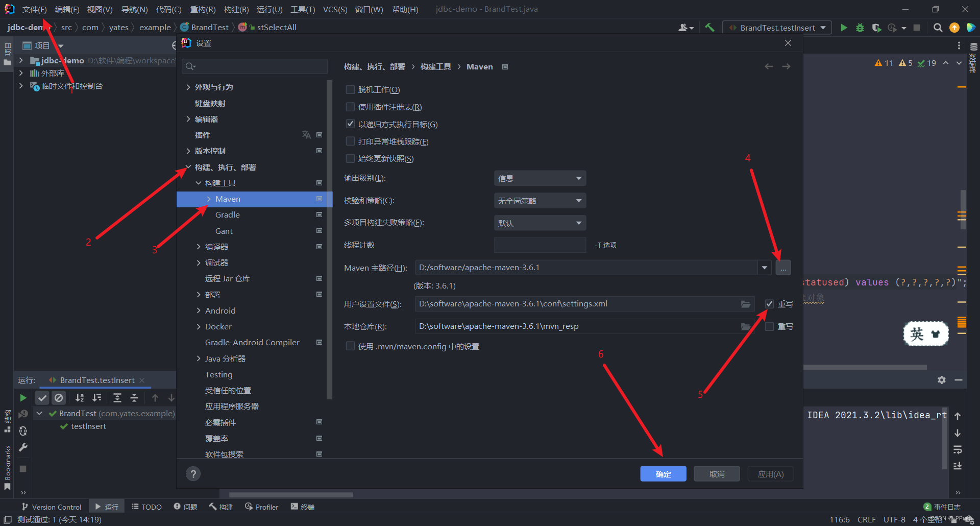Viewport: 980px width, 526px height.
Task: Switch to Profiler tool window tab
Action: coord(261,507)
